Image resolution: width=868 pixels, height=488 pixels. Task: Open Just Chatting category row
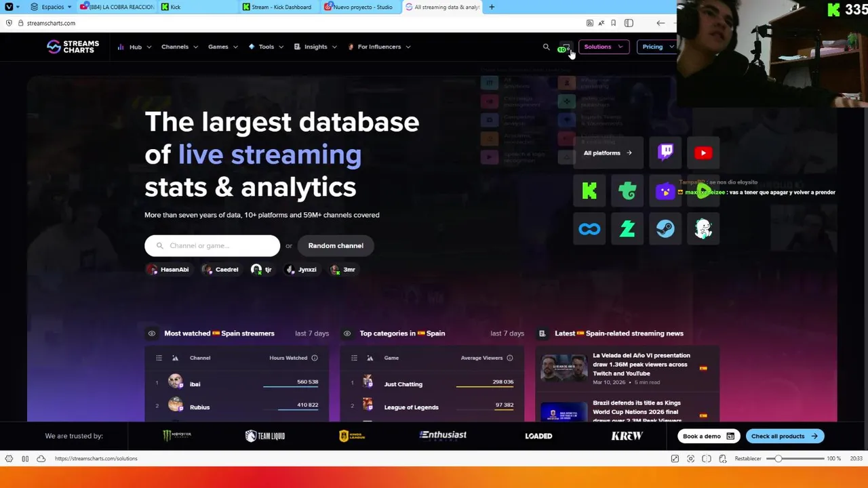click(432, 384)
